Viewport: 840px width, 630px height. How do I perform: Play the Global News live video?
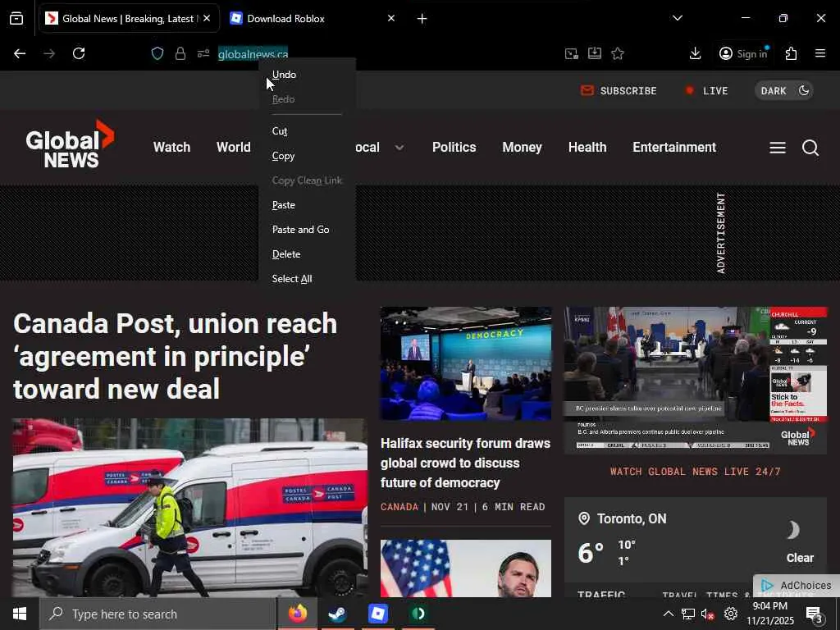pos(696,381)
